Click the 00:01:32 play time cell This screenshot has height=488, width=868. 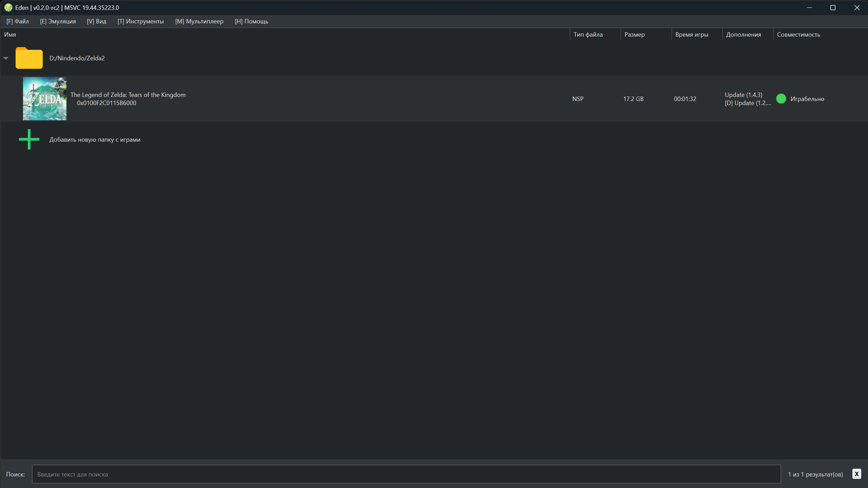pyautogui.click(x=685, y=99)
